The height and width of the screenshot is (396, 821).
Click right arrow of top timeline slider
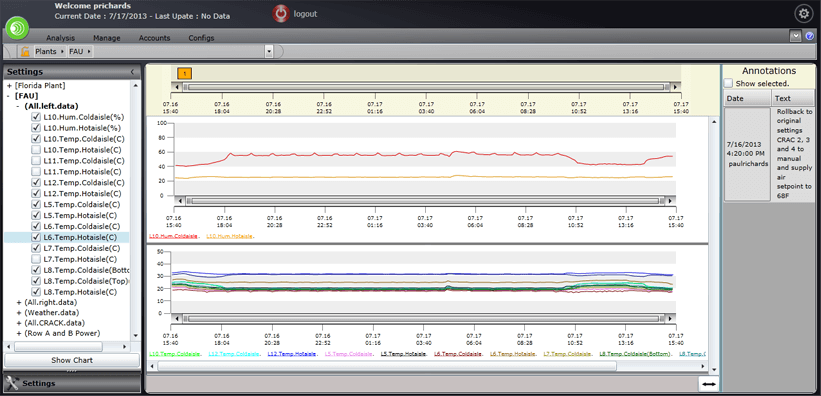(675, 87)
